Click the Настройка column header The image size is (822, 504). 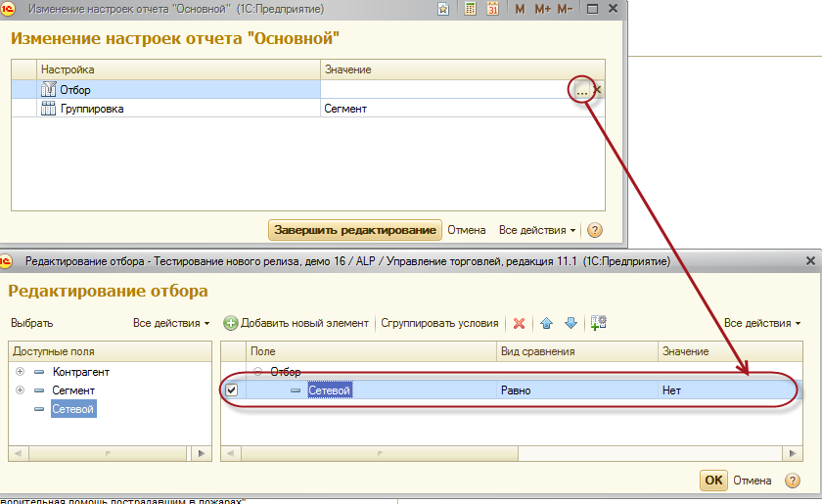click(x=178, y=69)
